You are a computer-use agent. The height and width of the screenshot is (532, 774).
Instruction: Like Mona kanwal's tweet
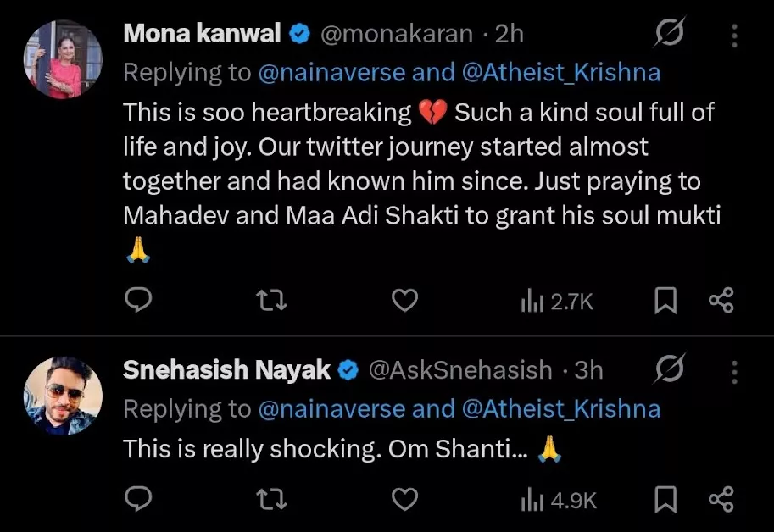[x=406, y=300]
